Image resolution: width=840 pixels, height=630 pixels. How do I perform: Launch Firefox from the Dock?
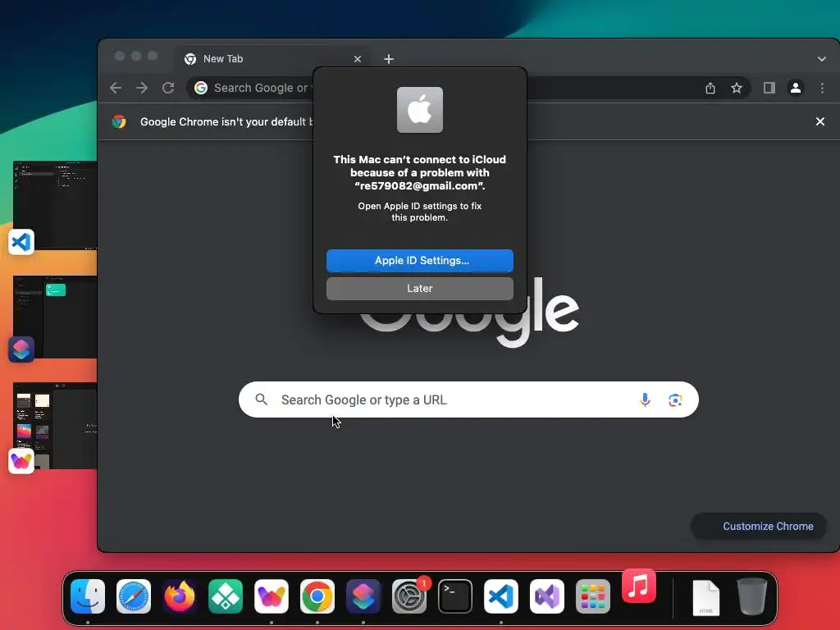tap(180, 596)
